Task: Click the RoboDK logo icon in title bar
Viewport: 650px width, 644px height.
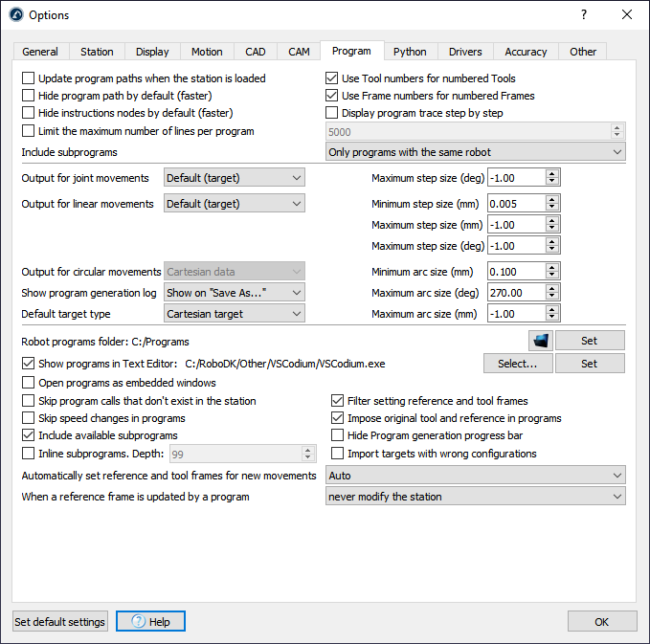Action: (15, 15)
